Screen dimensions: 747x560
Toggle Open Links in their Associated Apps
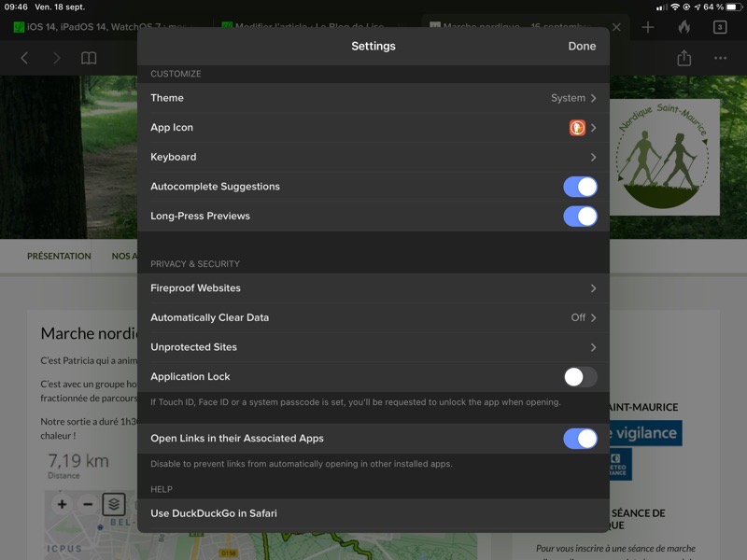pyautogui.click(x=580, y=439)
